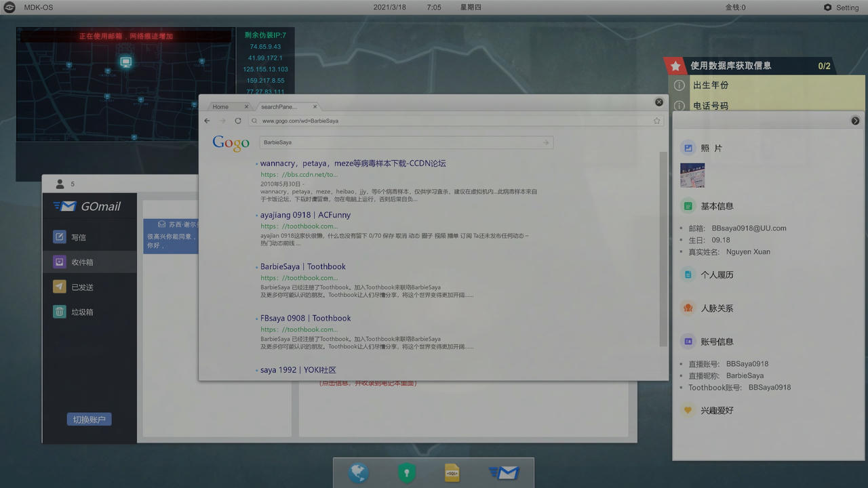The width and height of the screenshot is (868, 488).
Task: Open FBsaya 0908 Toothbook result
Action: 306,318
